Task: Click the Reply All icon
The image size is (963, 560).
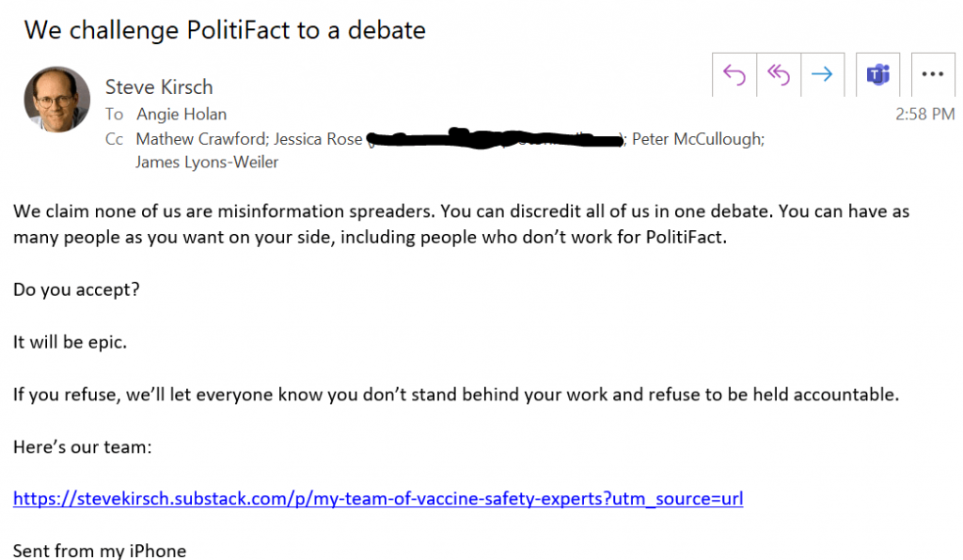Action: (778, 73)
